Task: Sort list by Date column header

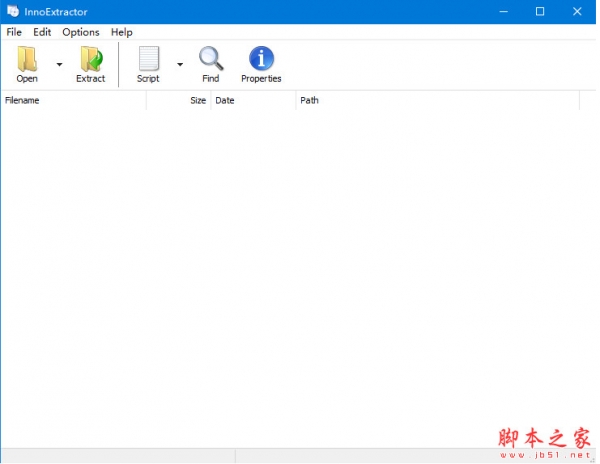Action: 252,101
